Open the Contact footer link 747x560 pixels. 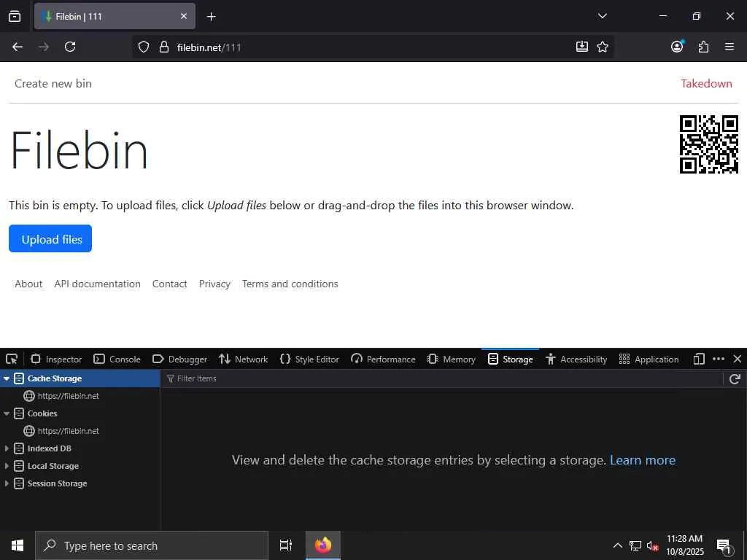pyautogui.click(x=169, y=284)
